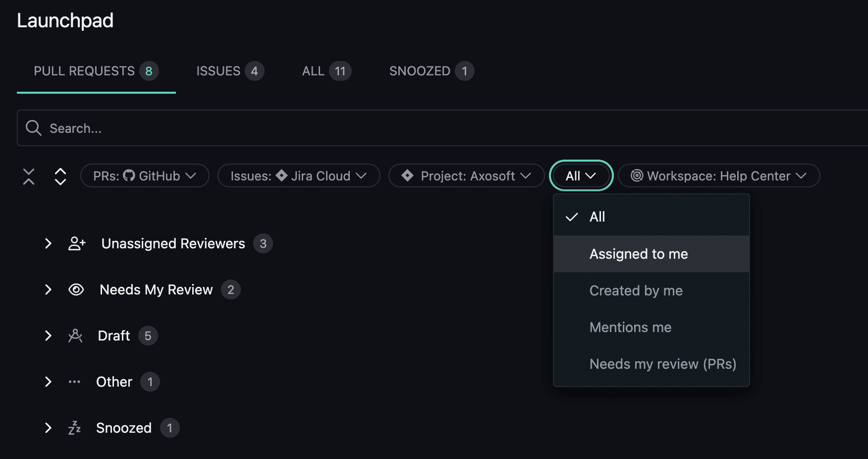Click the Draft compass icon
The height and width of the screenshot is (459, 868).
(75, 336)
